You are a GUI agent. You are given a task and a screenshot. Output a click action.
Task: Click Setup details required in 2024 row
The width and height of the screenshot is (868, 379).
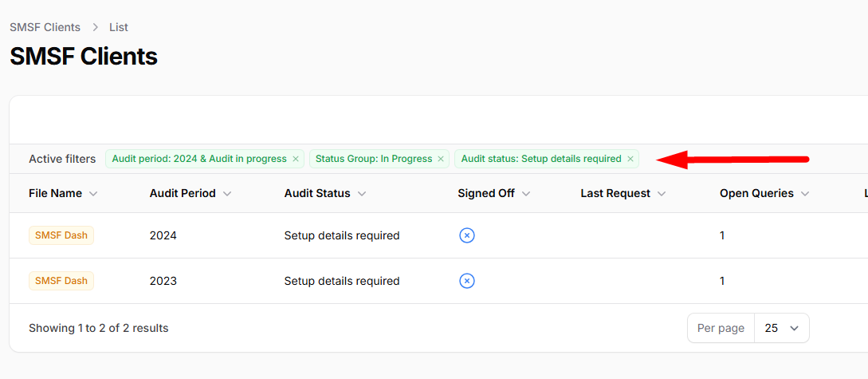coord(342,235)
